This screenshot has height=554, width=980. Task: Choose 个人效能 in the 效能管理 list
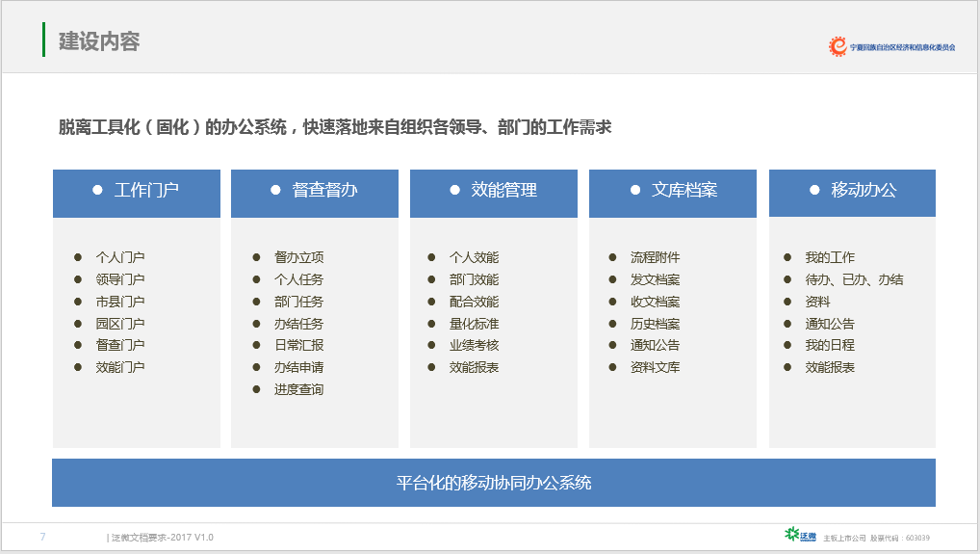[x=474, y=257]
